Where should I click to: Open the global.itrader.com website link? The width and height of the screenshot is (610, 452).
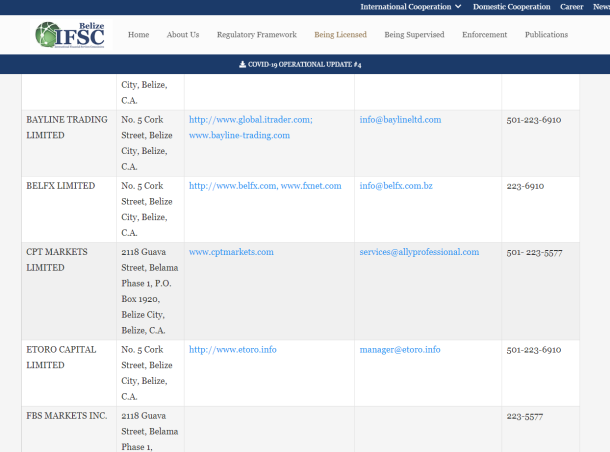[x=251, y=120]
